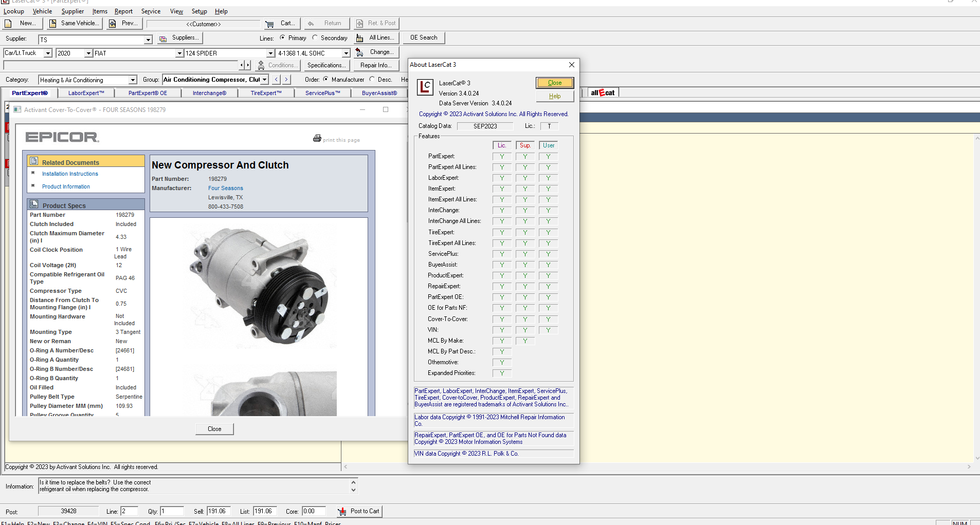The image size is (980, 525).
Task: Switch order to Desc radio button
Action: pos(372,80)
